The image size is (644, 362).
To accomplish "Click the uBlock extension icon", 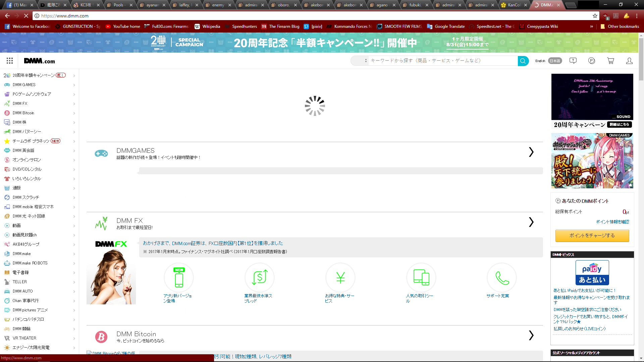I will (x=606, y=16).
